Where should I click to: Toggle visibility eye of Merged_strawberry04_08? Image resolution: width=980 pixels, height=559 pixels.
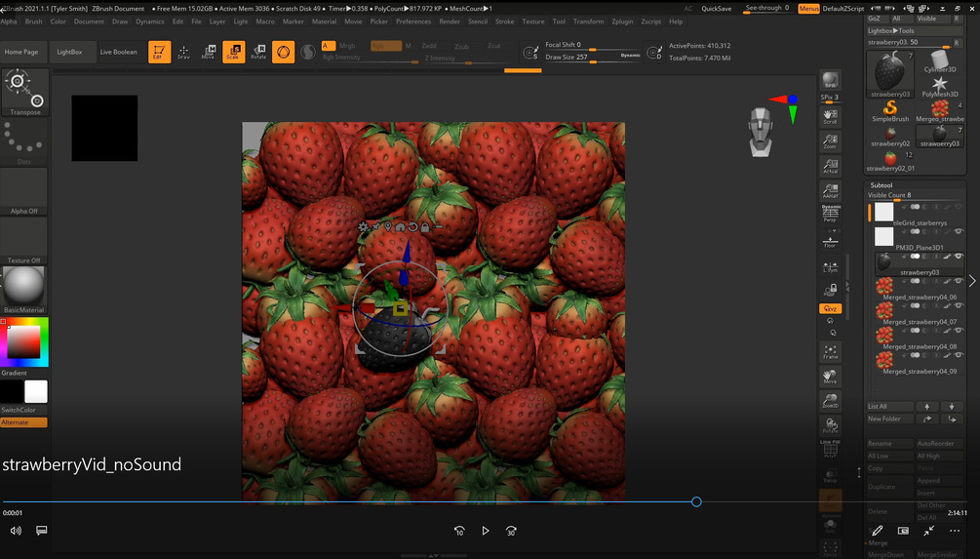tap(959, 330)
